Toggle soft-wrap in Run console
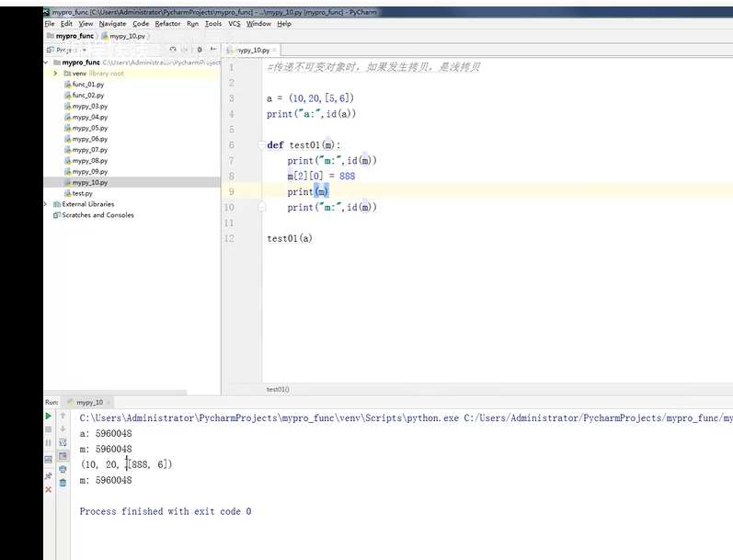Viewport: 733px width, 560px height. 63,442
